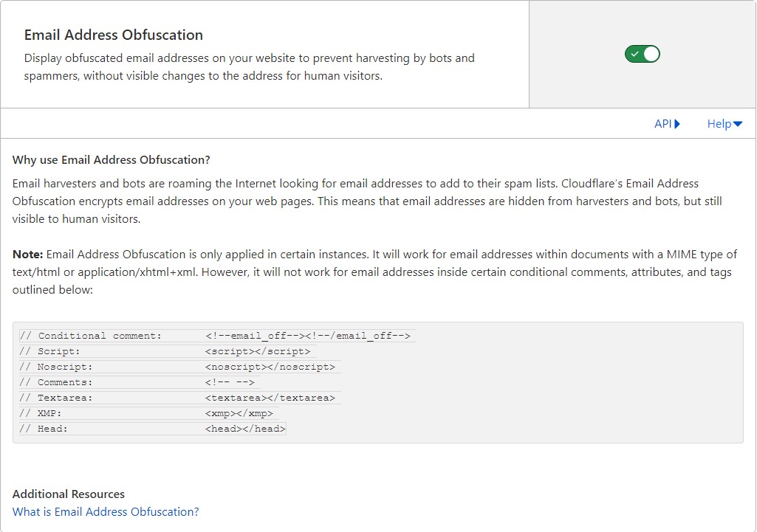757x532 pixels.
Task: Click the <xmp></xmp> tag text
Action: (x=239, y=413)
